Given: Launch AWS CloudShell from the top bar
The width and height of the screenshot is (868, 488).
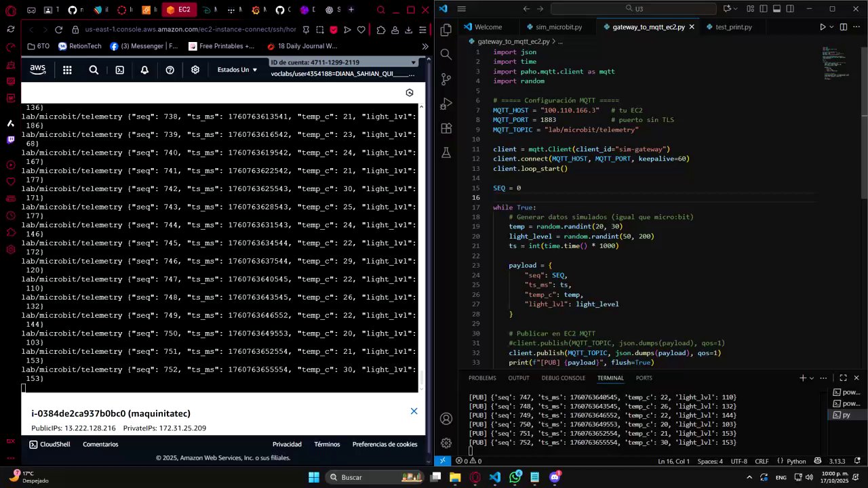Looking at the screenshot, I should click(119, 70).
